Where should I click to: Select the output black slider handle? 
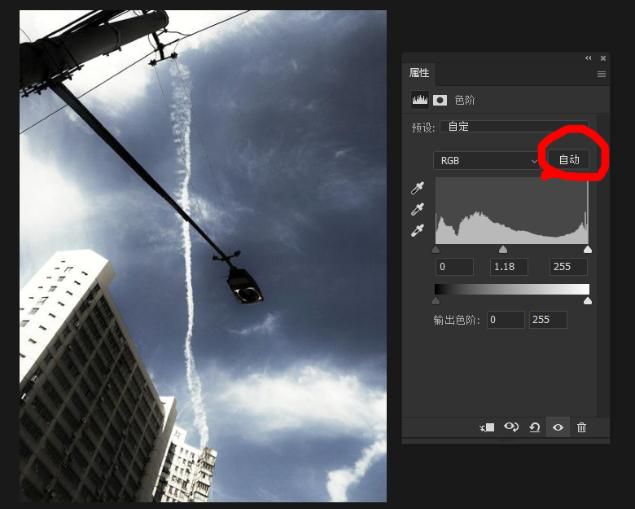[x=436, y=300]
